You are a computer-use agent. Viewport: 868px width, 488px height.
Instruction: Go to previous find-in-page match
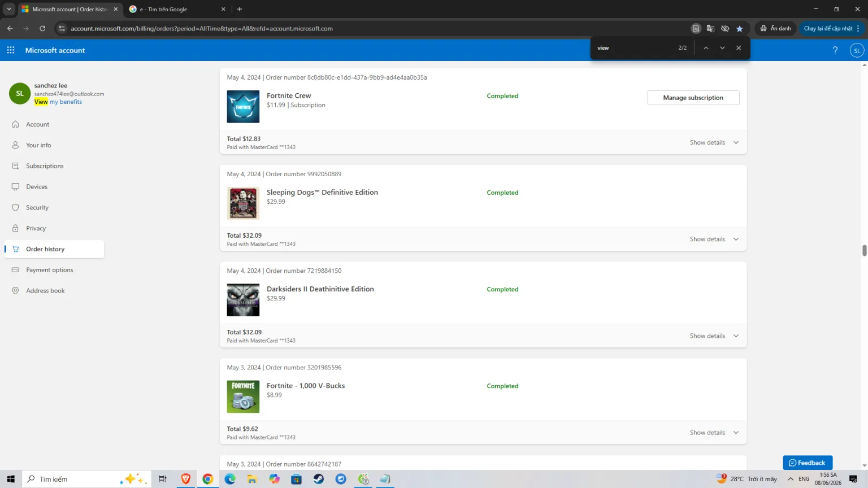coord(706,48)
